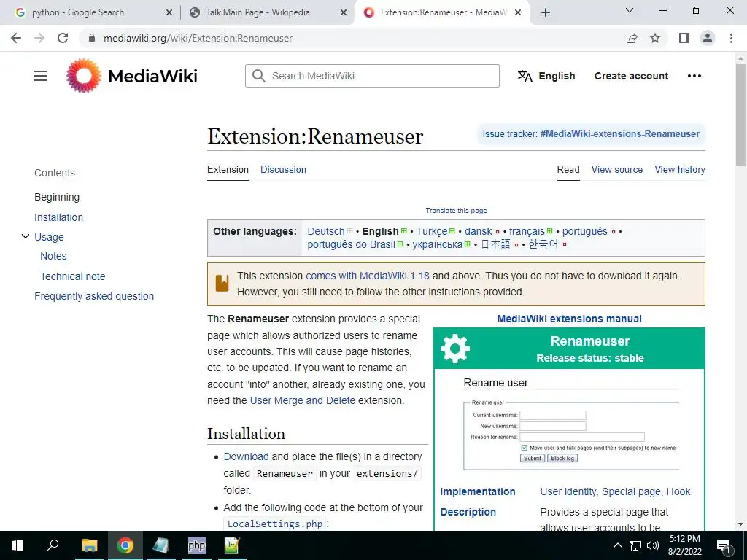747x560 pixels.
Task: Open the php app in taskbar
Action: coord(197,545)
